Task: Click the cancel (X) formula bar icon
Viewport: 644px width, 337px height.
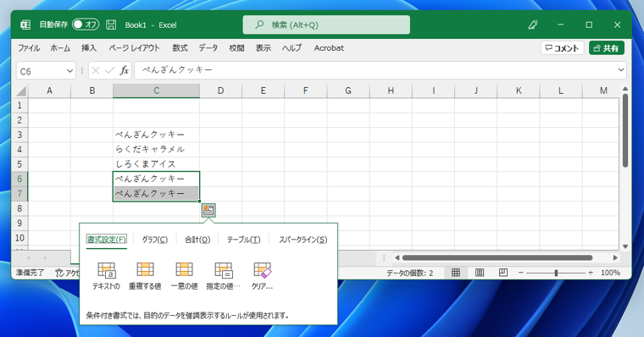Action: [96, 70]
